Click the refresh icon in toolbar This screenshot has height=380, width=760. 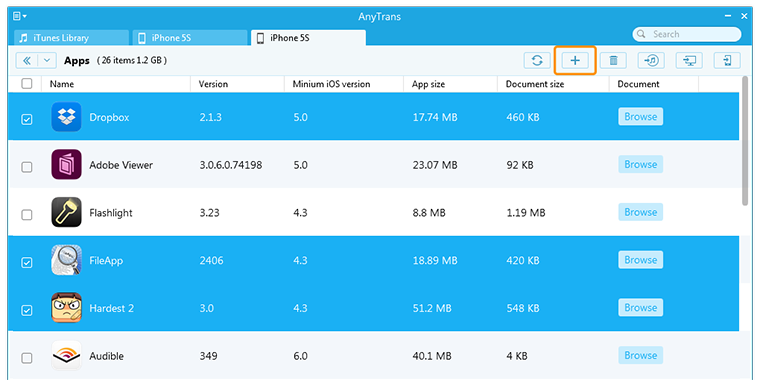coord(537,61)
